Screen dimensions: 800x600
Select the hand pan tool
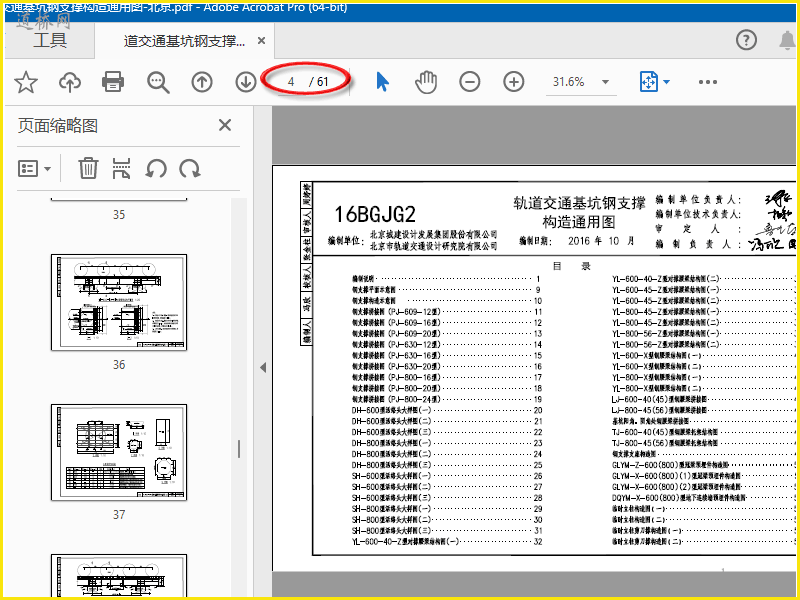pos(426,82)
